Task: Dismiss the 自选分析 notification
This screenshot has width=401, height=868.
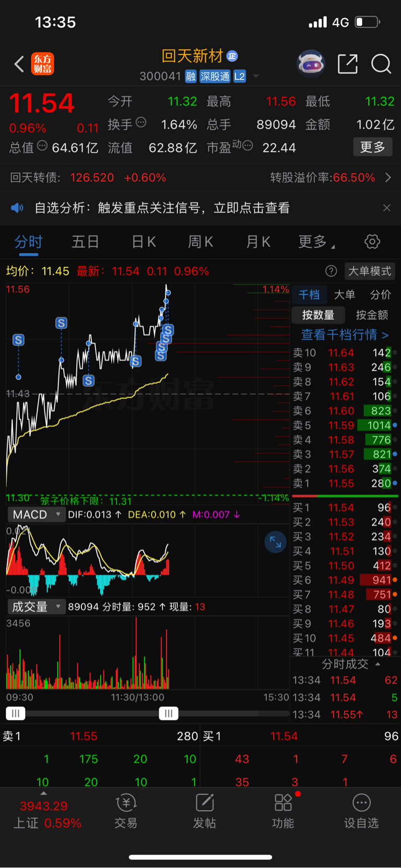Action: tap(387, 208)
